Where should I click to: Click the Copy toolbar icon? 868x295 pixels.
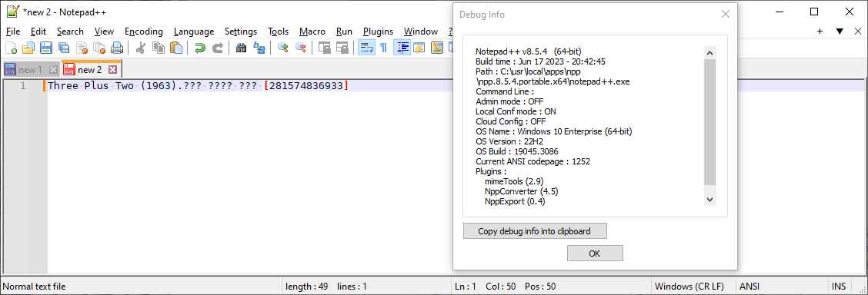(158, 48)
